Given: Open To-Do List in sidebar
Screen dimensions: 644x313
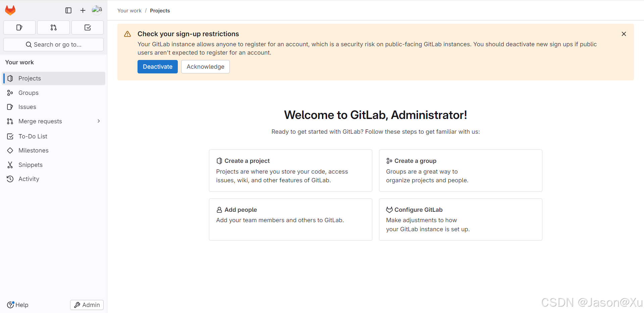Looking at the screenshot, I should (54, 136).
